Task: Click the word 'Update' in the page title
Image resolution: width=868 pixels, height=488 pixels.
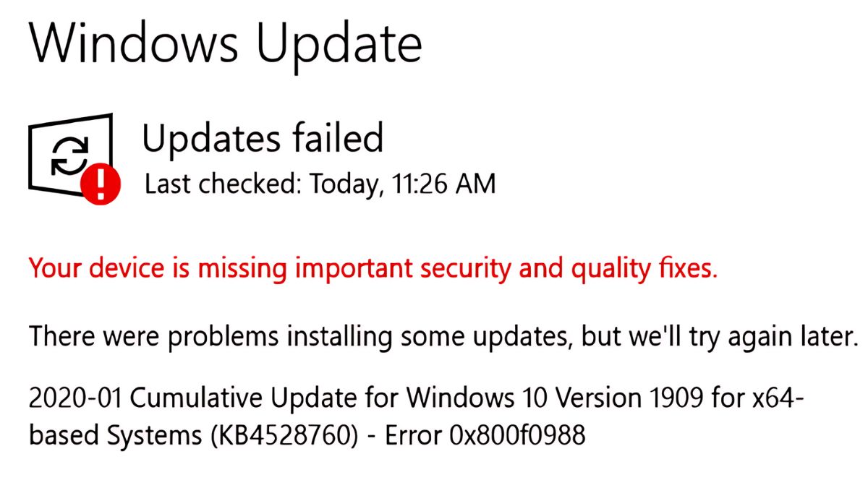Action: [341, 43]
